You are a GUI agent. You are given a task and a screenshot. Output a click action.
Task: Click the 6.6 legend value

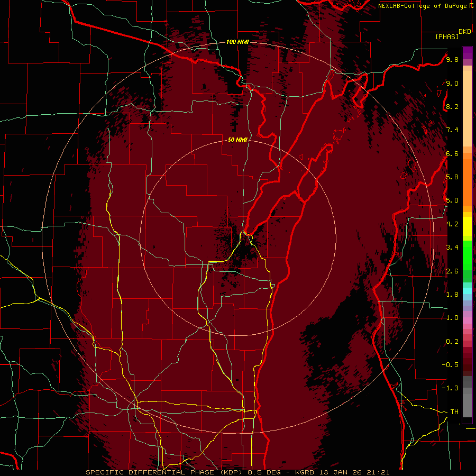452,153
